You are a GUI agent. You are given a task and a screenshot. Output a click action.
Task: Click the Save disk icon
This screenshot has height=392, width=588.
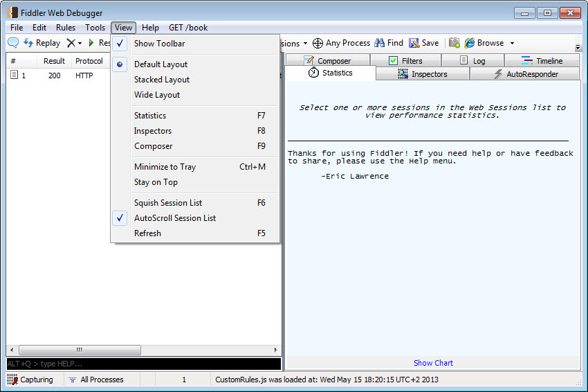click(x=414, y=43)
